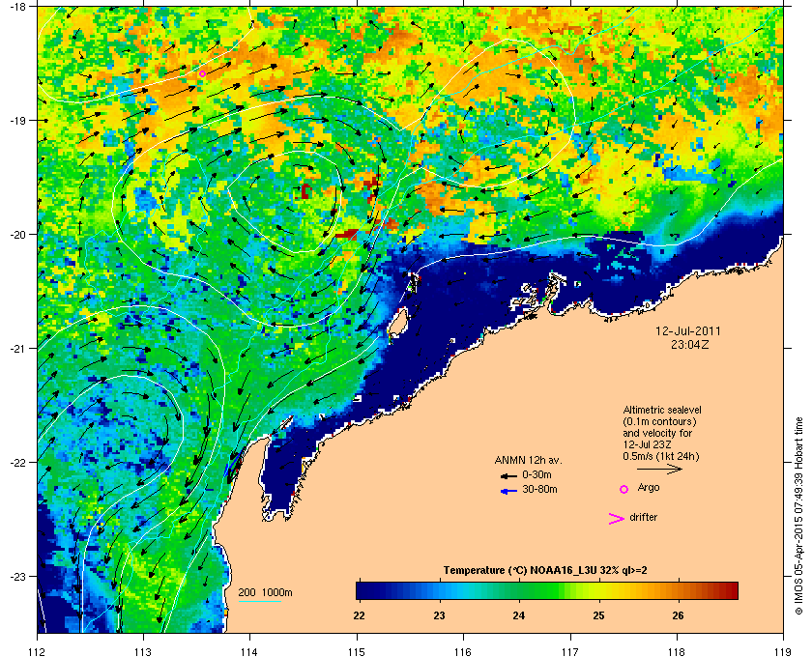Viewport: 812px width, 657px height.
Task: Click the latitude axis label -20
Action: (17, 235)
